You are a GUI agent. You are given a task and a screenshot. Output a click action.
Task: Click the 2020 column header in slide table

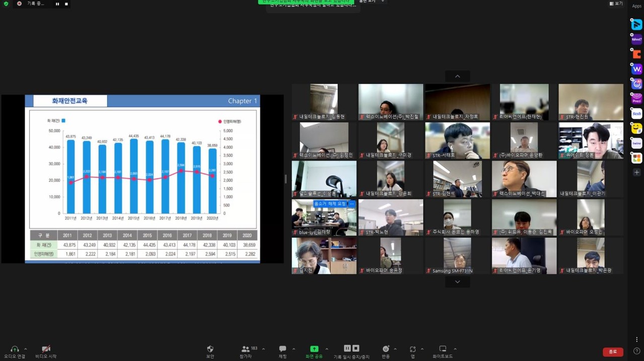click(x=247, y=235)
